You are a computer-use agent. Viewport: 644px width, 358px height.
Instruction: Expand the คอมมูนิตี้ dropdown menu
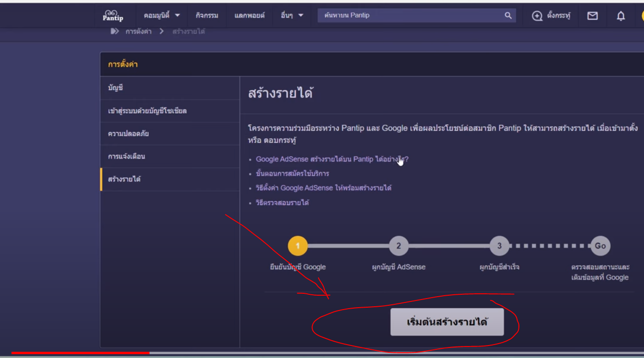click(x=162, y=15)
